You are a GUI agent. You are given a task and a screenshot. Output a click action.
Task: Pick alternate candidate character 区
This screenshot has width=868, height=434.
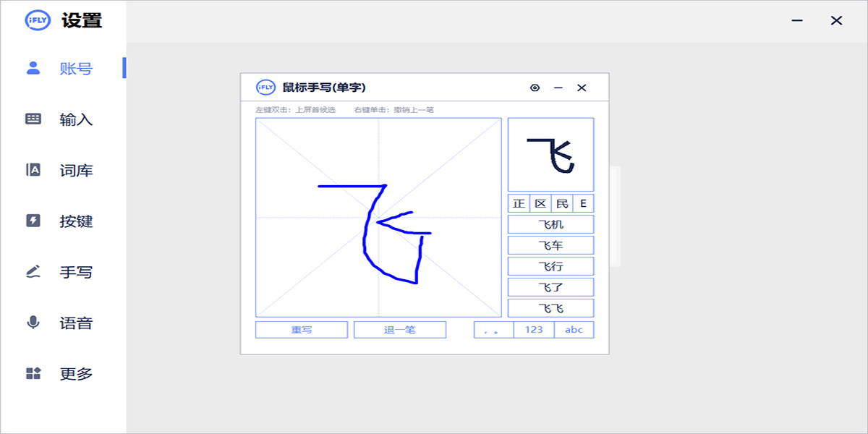pyautogui.click(x=540, y=203)
